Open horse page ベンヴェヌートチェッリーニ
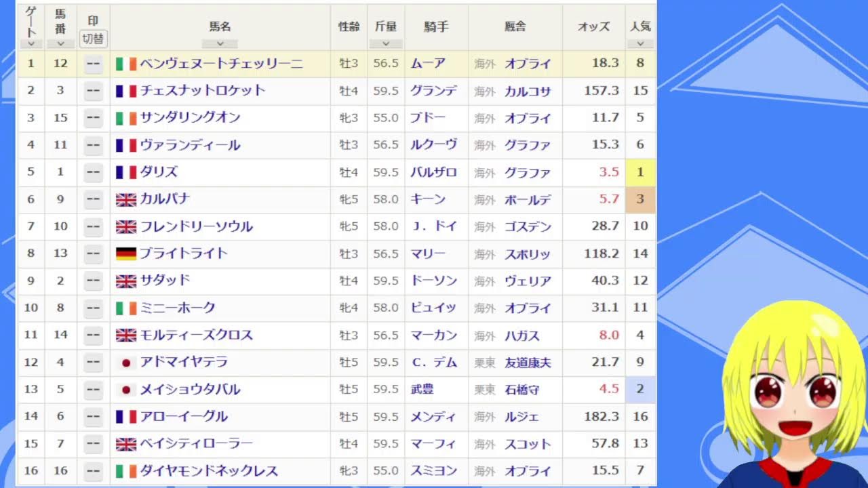This screenshot has width=868, height=488. coord(222,64)
